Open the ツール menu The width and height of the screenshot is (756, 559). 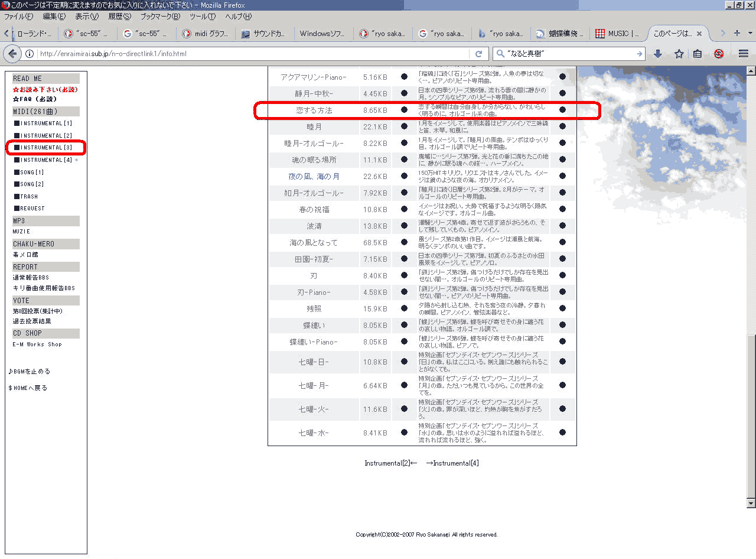pyautogui.click(x=203, y=17)
